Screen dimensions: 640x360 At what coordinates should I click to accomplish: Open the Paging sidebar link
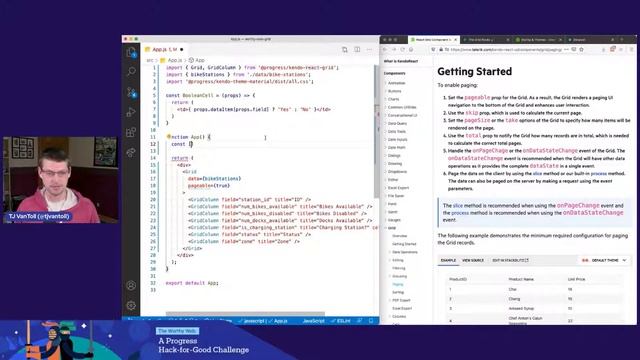coord(398,284)
